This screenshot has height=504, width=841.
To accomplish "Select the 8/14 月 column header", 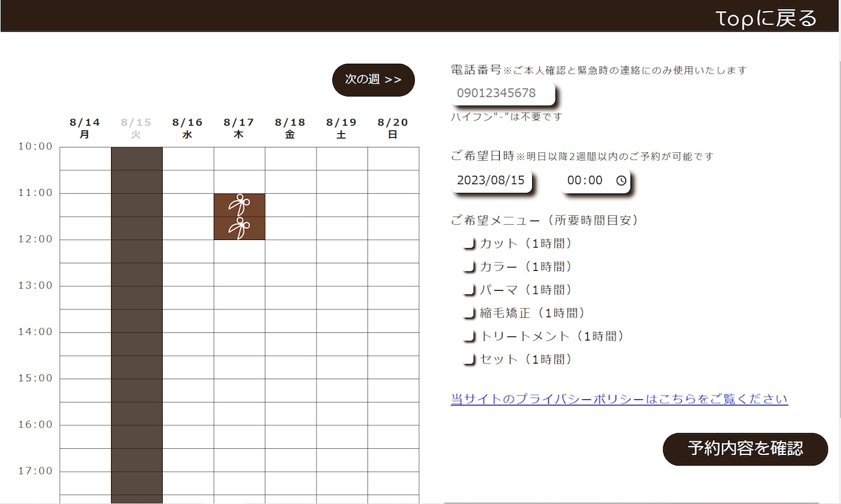I will (85, 128).
